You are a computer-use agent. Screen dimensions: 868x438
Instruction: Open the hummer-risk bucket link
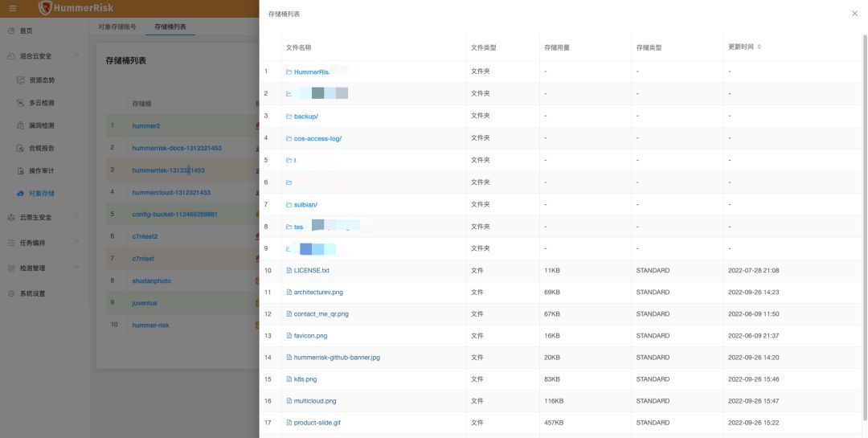(150, 325)
